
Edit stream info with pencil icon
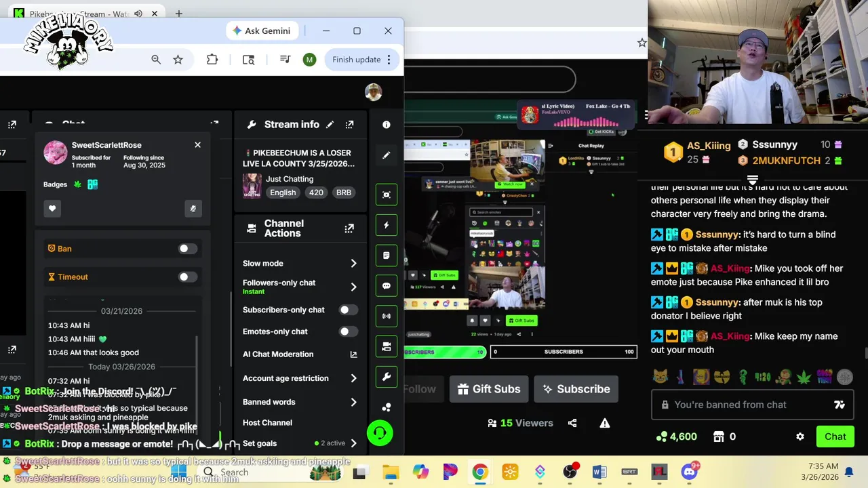pyautogui.click(x=330, y=125)
